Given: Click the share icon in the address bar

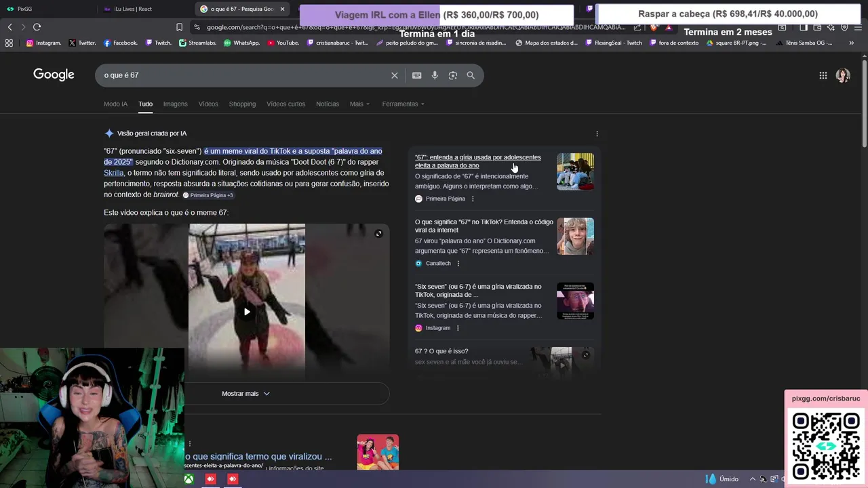Looking at the screenshot, I should pos(637,27).
